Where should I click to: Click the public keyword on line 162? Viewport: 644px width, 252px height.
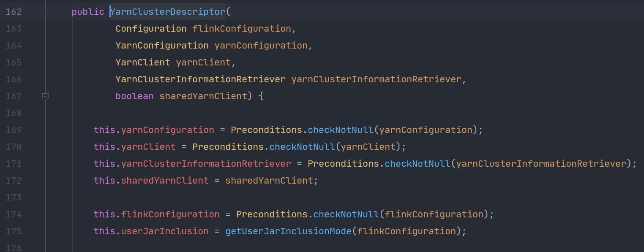pos(88,12)
